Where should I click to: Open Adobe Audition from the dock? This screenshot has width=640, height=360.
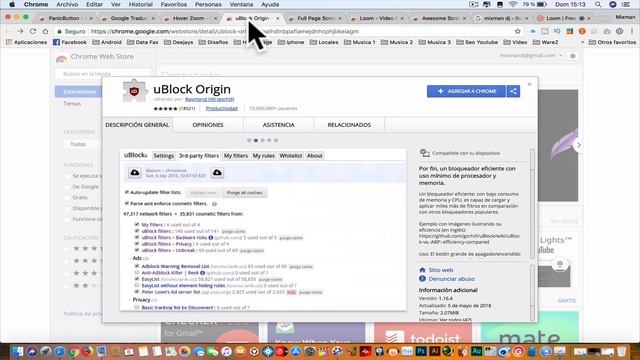tap(476, 351)
